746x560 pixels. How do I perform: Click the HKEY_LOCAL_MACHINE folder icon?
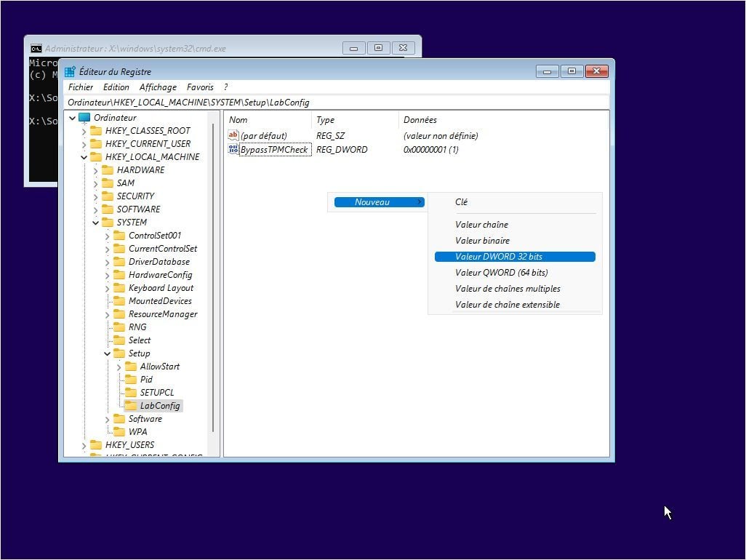(96, 157)
